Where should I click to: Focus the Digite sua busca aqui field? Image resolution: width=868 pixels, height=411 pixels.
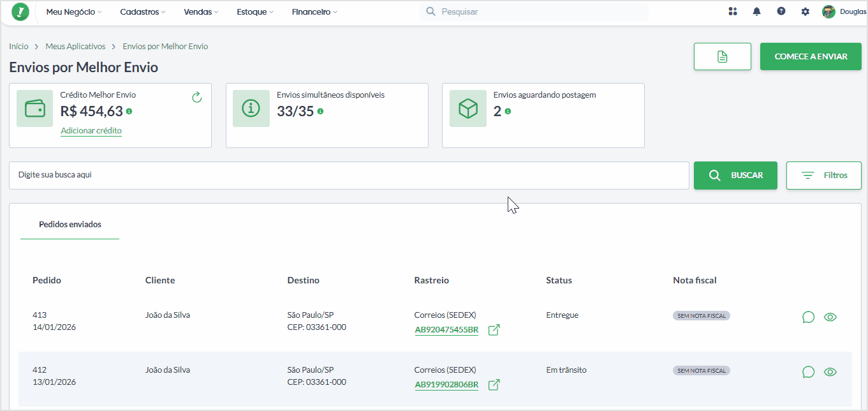point(349,176)
